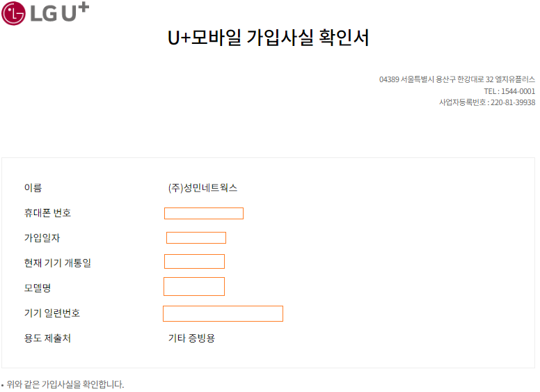Click the 현재 기기 개통일 label
Image resolution: width=540 pixels, height=392 pixels.
tap(58, 263)
